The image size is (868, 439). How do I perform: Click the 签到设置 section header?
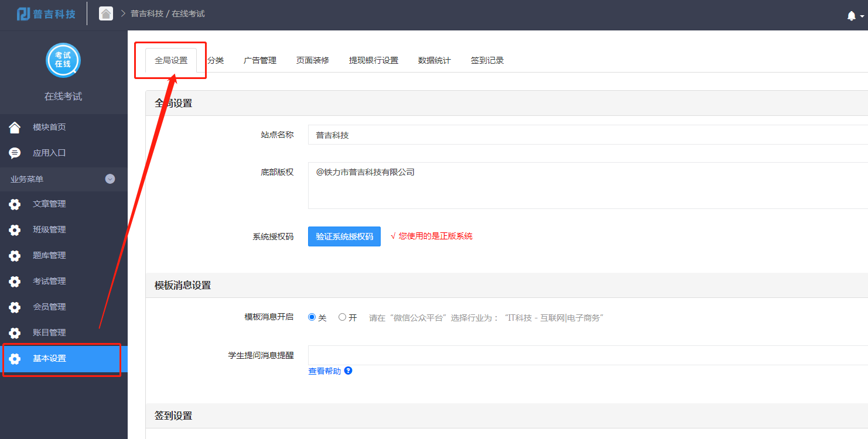click(173, 416)
